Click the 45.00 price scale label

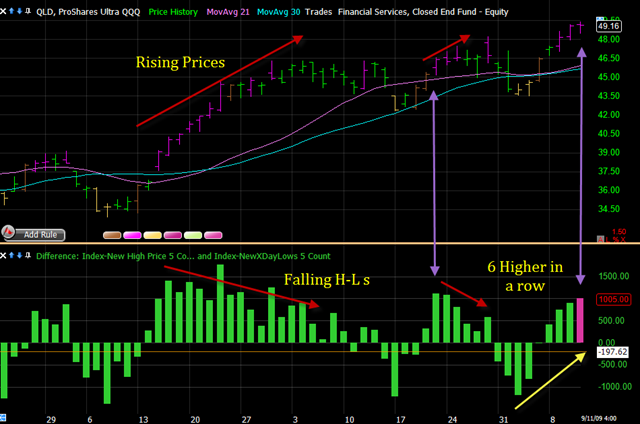tap(609, 77)
